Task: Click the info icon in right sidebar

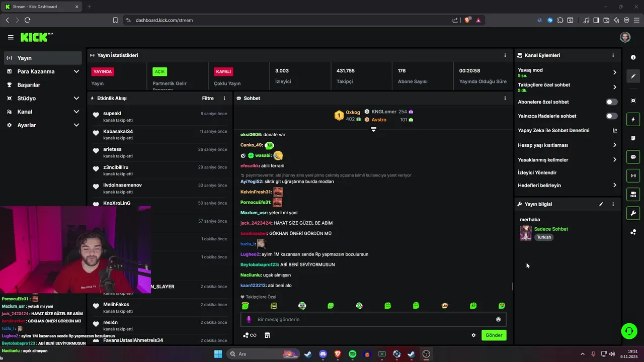Action: coord(633,58)
